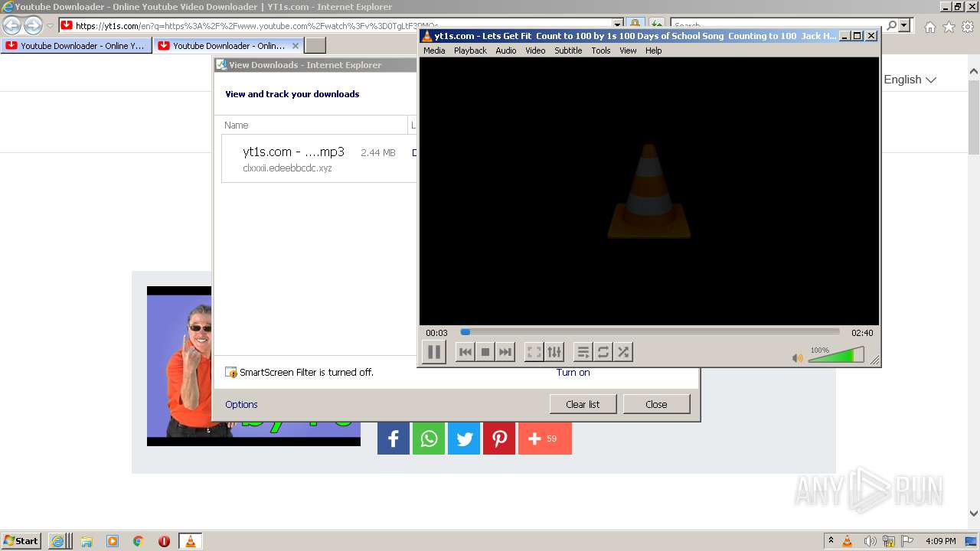Seek in VLC playback progress bar

pos(650,332)
